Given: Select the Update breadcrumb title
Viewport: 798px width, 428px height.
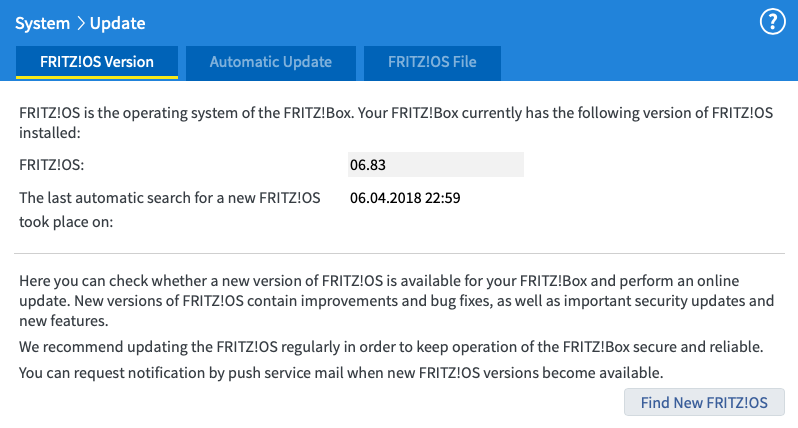Looking at the screenshot, I should 118,23.
